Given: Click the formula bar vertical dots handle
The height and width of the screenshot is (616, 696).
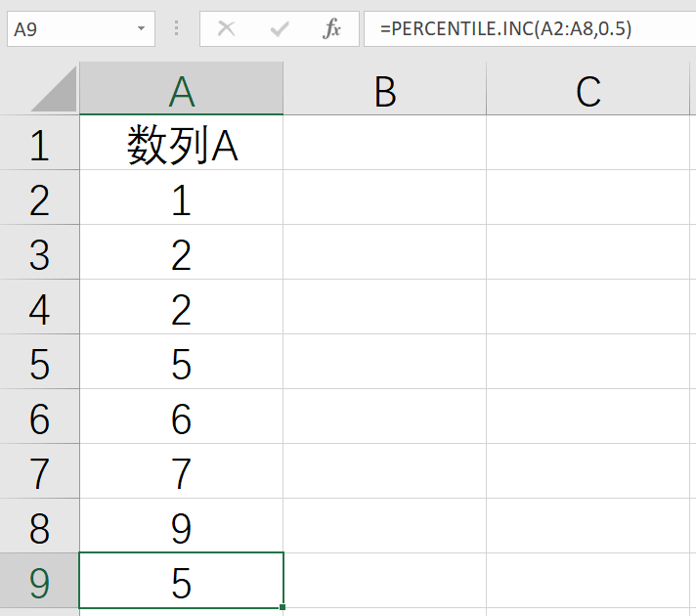Looking at the screenshot, I should point(177,29).
